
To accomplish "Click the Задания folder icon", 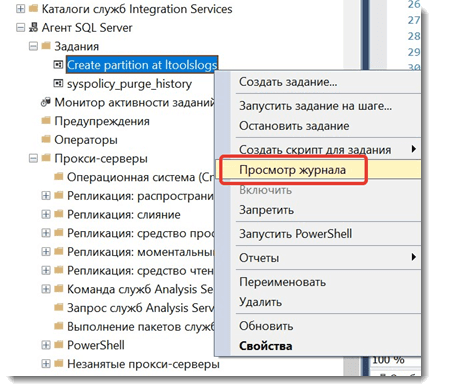I will point(46,45).
